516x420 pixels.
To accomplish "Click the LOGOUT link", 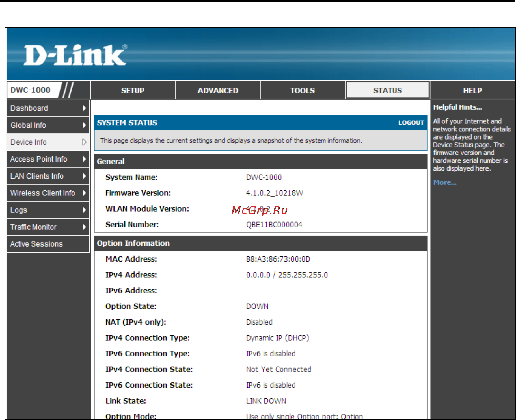I will point(411,123).
